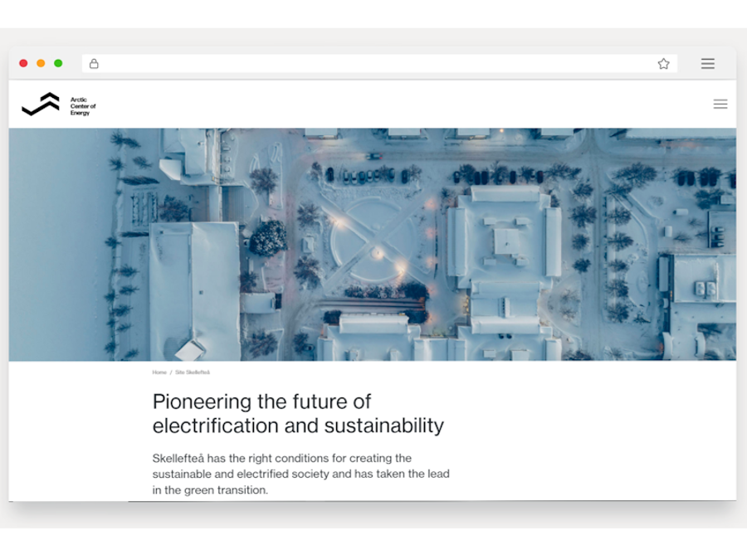
Task: Click the large central building rooftop in photo
Action: click(x=506, y=241)
